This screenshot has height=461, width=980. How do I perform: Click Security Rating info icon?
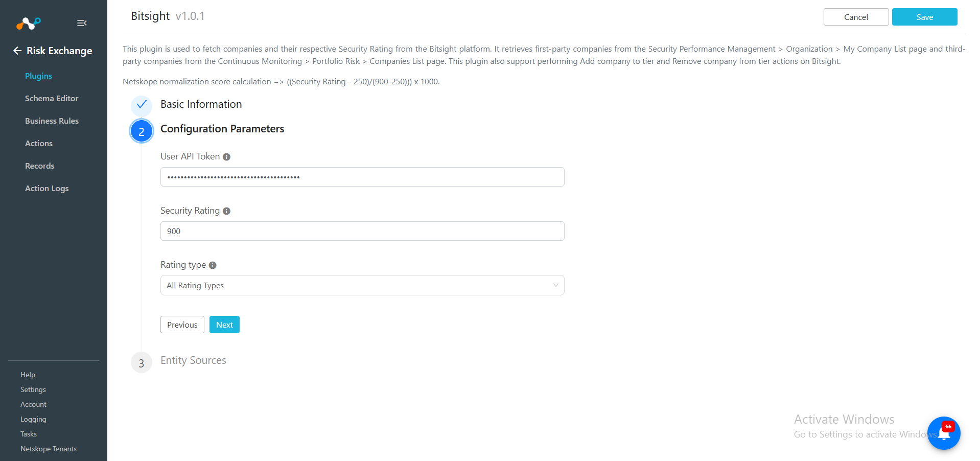tap(226, 211)
